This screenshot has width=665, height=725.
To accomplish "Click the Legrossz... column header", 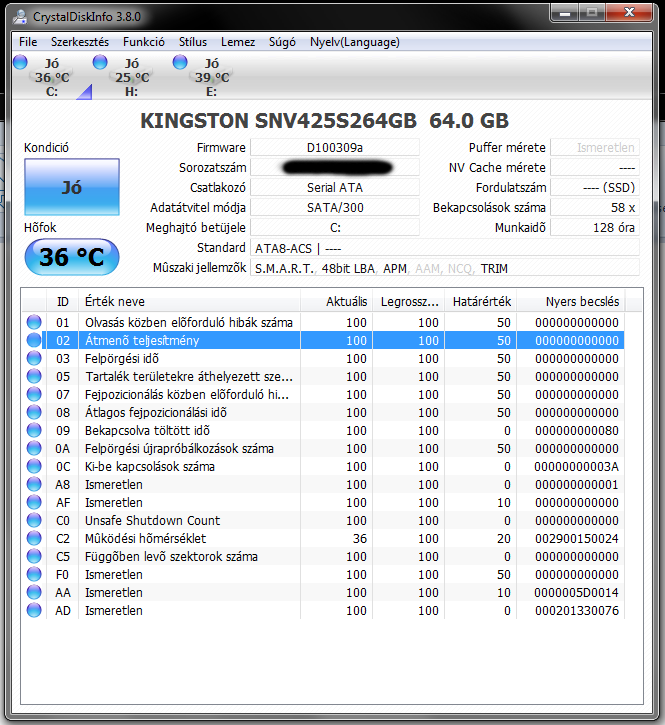I will [x=409, y=301].
